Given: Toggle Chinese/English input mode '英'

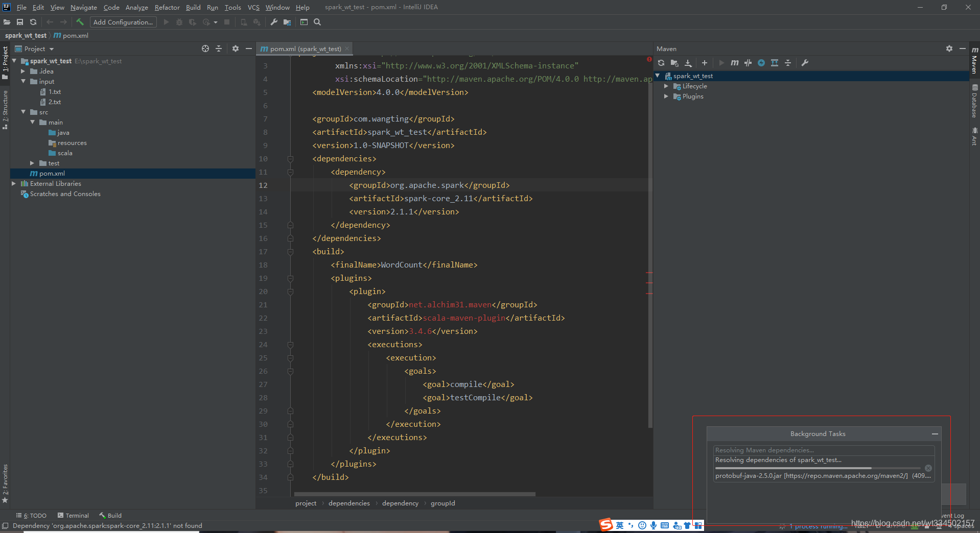Looking at the screenshot, I should click(x=620, y=525).
